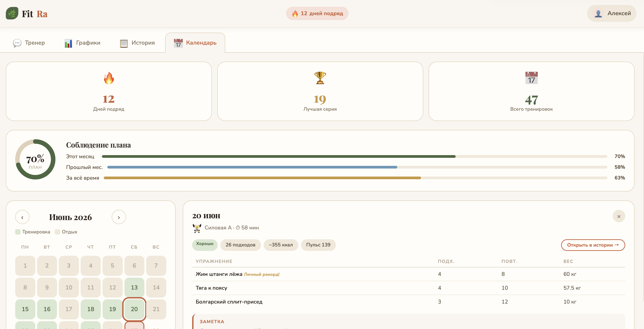The image size is (644, 329).
Task: Click the fire icon above Дней подряд
Action: 109,78
